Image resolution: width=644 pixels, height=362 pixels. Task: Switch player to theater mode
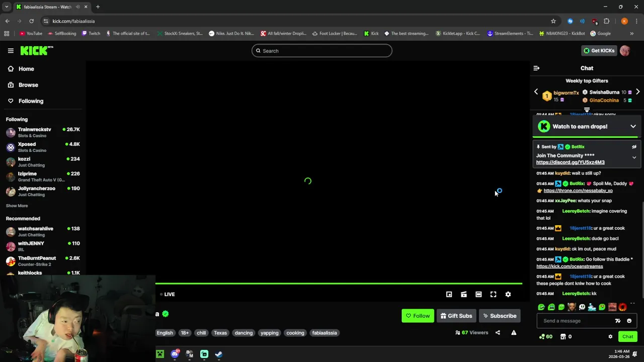[478, 295]
